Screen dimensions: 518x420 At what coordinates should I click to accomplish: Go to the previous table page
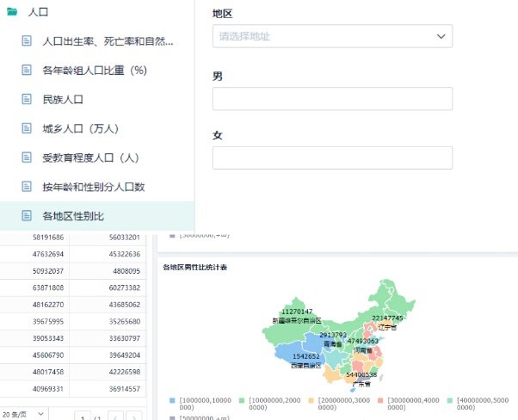point(115,417)
